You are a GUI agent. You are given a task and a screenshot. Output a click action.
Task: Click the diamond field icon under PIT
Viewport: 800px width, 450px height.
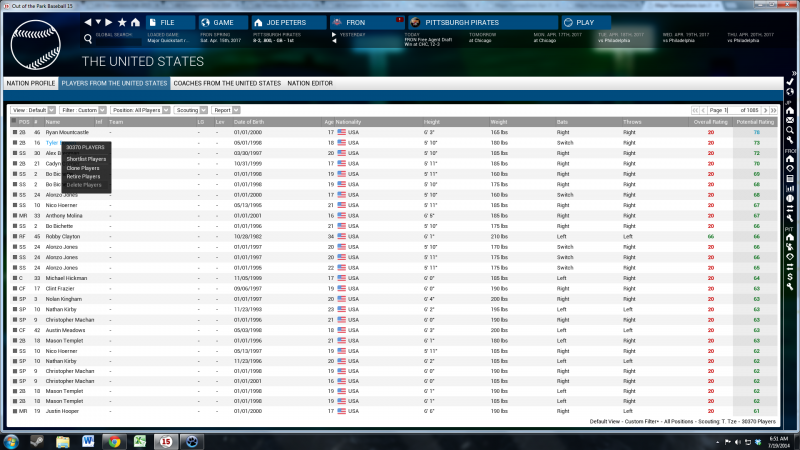click(790, 257)
